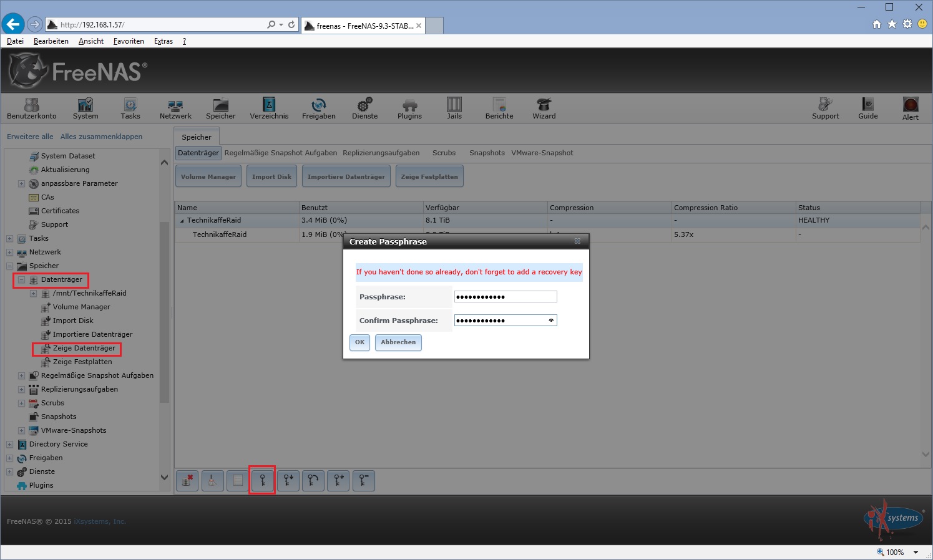Switch to the VMware-Snapshot tab
This screenshot has height=560, width=933.
(542, 153)
